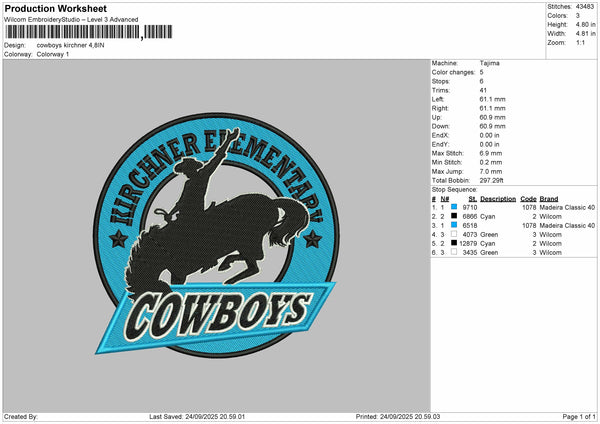Click the blue swatch in stop sequence row 3
This screenshot has height=424, width=600.
pyautogui.click(x=454, y=225)
